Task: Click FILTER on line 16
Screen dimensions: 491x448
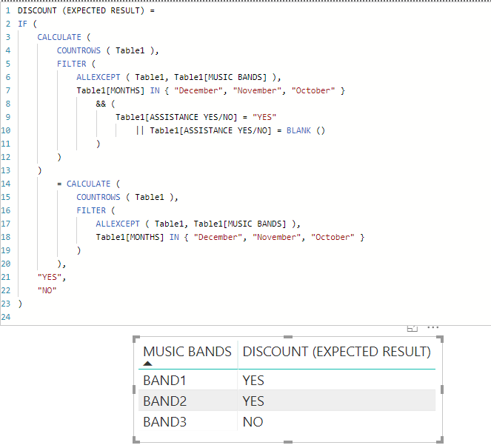Action: pyautogui.click(x=91, y=210)
